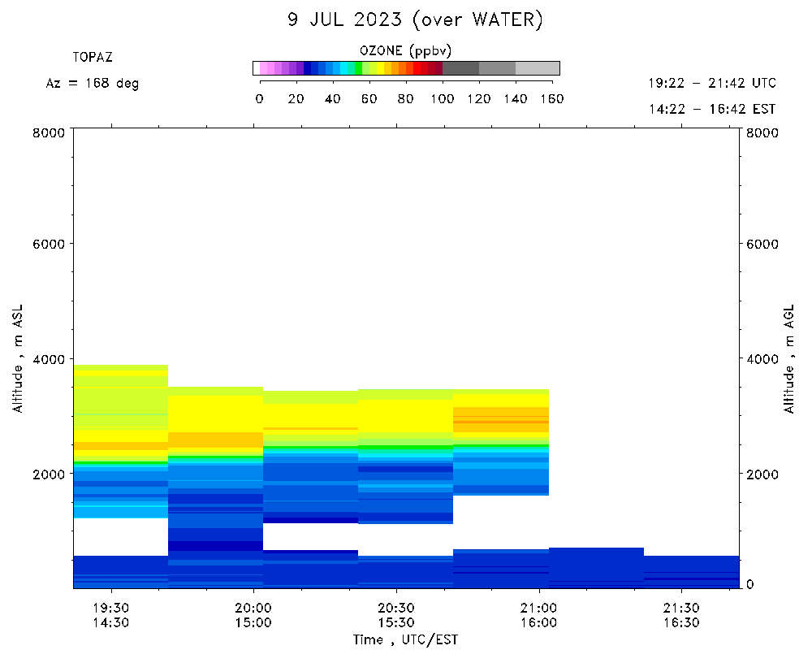The width and height of the screenshot is (812, 650).
Task: Click colorbar tick label '100'
Action: [x=443, y=99]
